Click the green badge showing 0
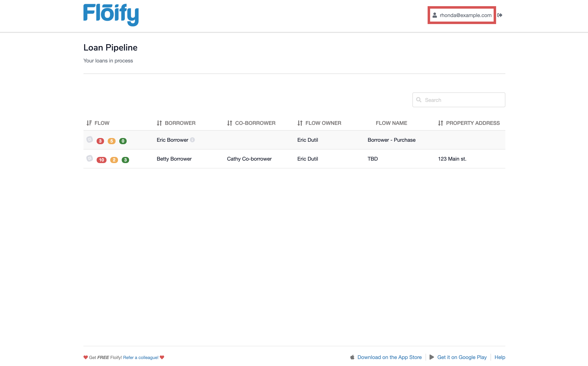The image size is (588, 366). point(123,141)
